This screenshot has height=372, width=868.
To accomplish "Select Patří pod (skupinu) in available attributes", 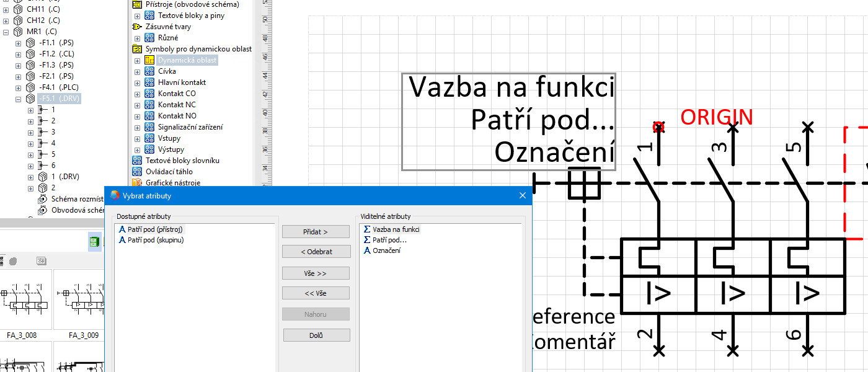I will (155, 240).
